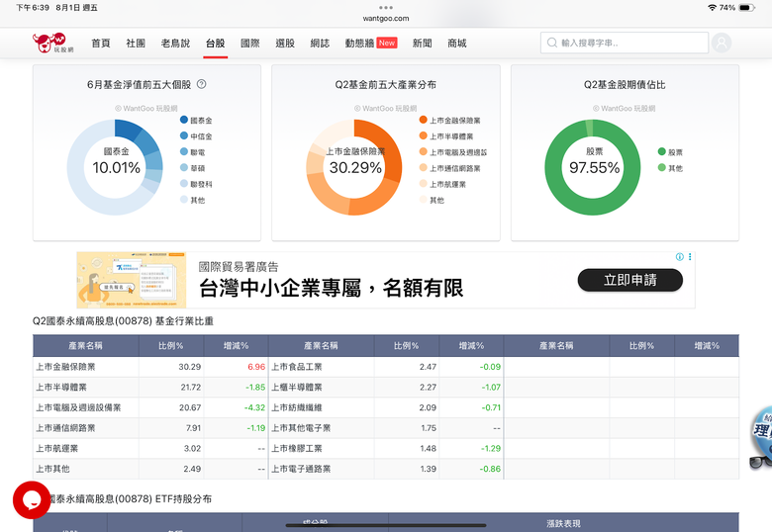Toggle 上市金融保險業 legend entry
Image resolution: width=772 pixels, height=532 pixels.
450,120
